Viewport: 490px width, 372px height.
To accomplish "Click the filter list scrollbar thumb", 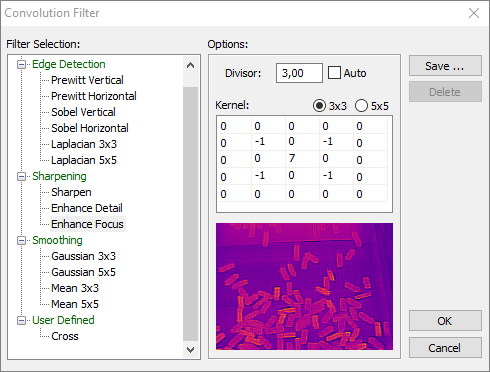I will (x=191, y=214).
